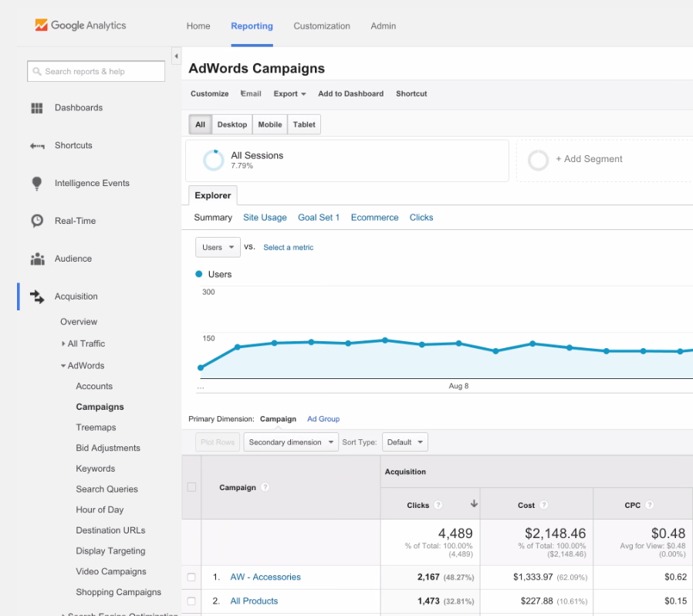Click the help icon next to Campaign header
693x616 pixels.
[x=265, y=487]
